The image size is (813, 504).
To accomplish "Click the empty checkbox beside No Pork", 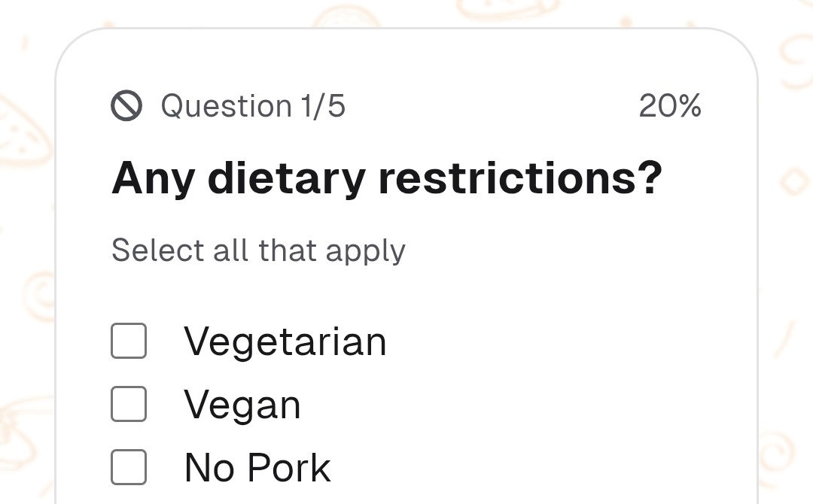I will (128, 467).
